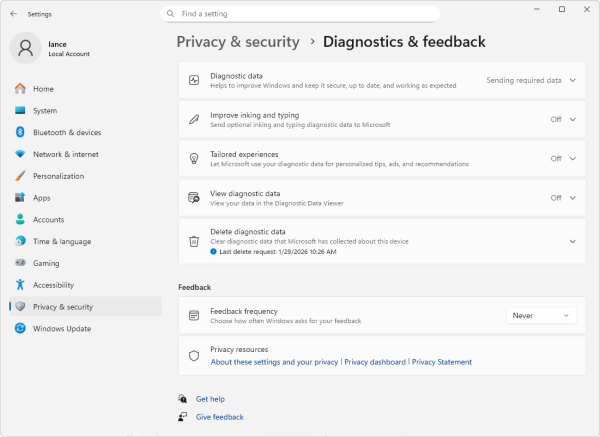This screenshot has height=437, width=600.
Task: Click the Give feedback link
Action: tap(220, 417)
